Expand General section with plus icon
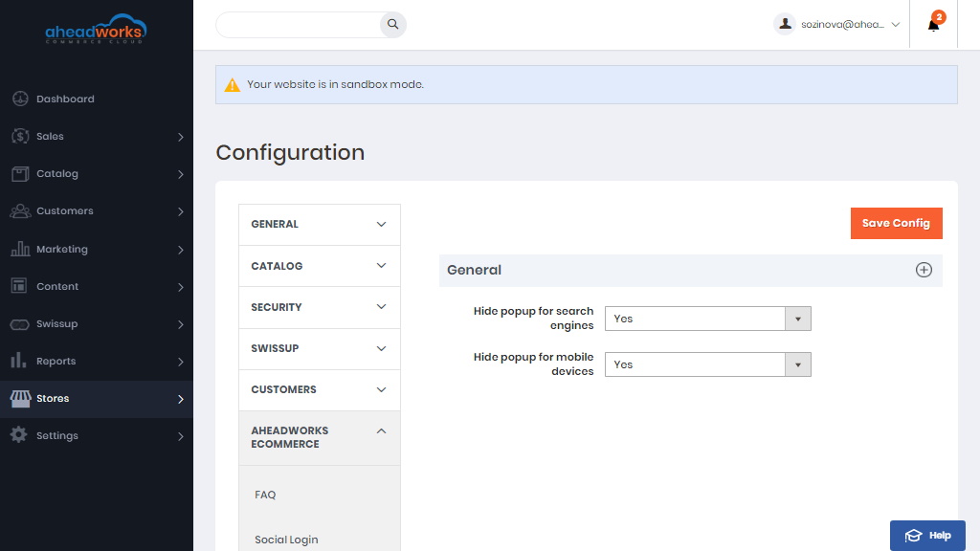The image size is (980, 551). click(x=924, y=270)
